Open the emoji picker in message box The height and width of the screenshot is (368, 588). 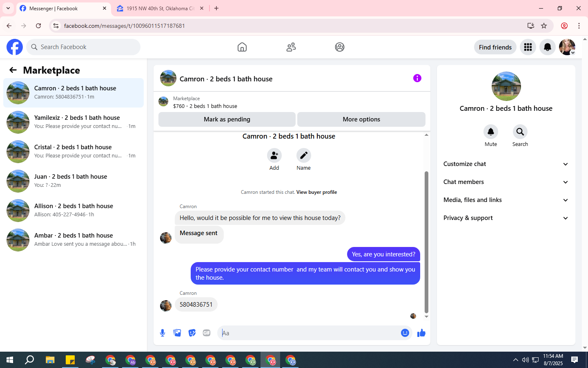click(405, 333)
